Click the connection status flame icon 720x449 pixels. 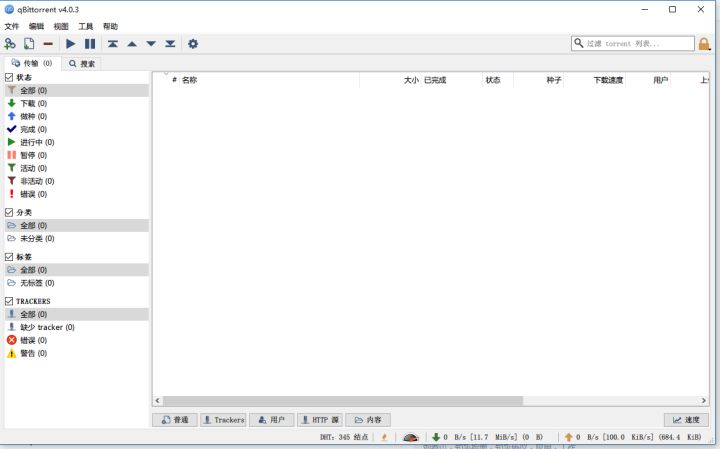[x=384, y=437]
